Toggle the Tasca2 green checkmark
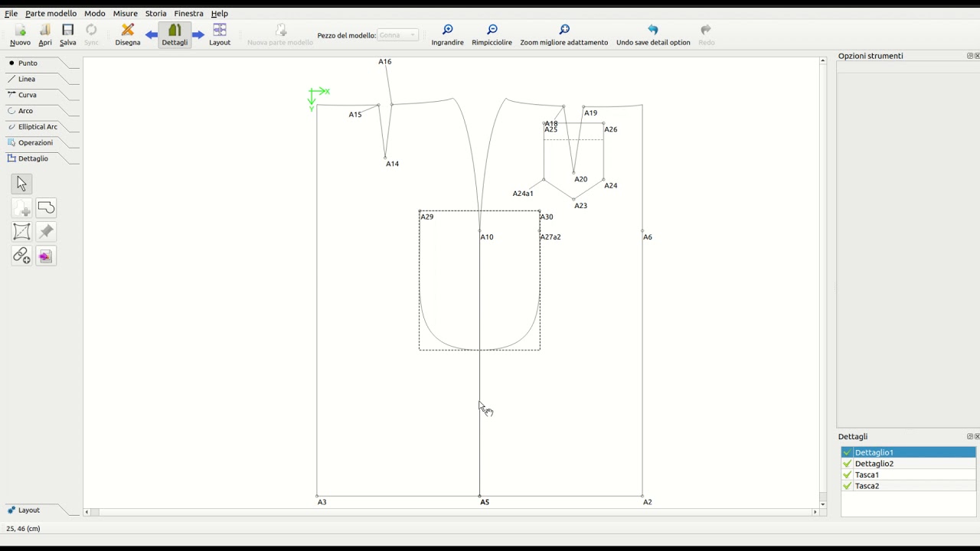The height and width of the screenshot is (551, 980). tap(847, 486)
